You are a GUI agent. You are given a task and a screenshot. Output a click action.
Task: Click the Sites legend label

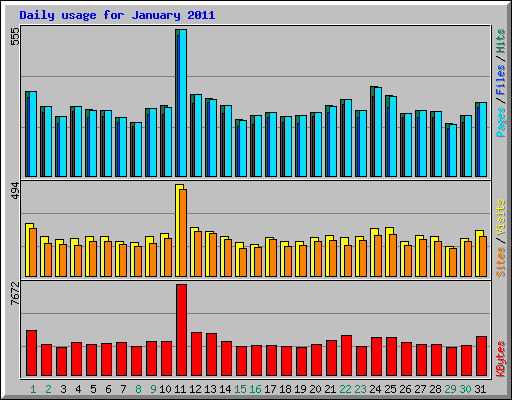point(500,262)
